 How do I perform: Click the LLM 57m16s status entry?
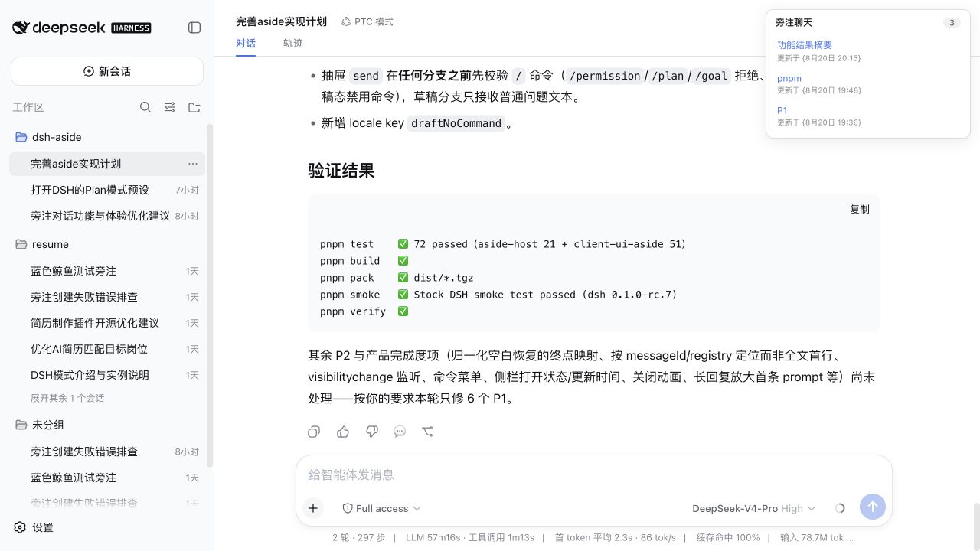click(433, 537)
